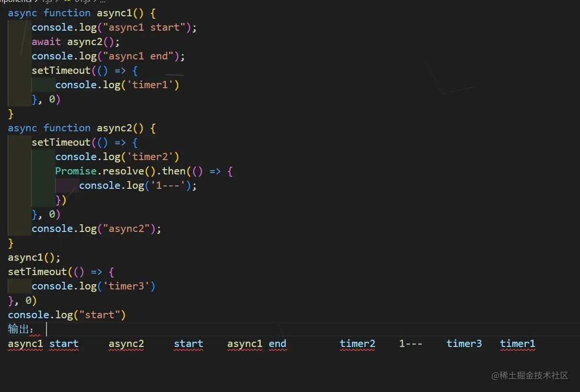Select the top-level "setTimeout" call
580x392 pixels.
37,272
